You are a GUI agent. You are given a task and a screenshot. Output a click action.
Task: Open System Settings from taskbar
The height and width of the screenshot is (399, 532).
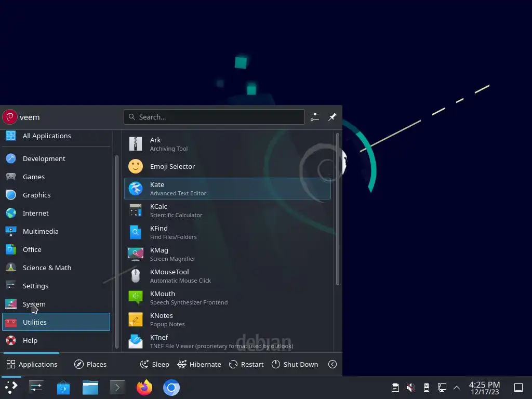tap(36, 388)
